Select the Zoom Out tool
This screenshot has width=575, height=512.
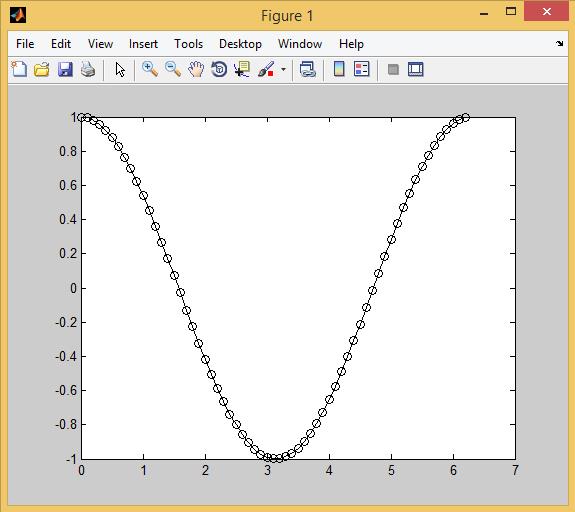tap(172, 69)
